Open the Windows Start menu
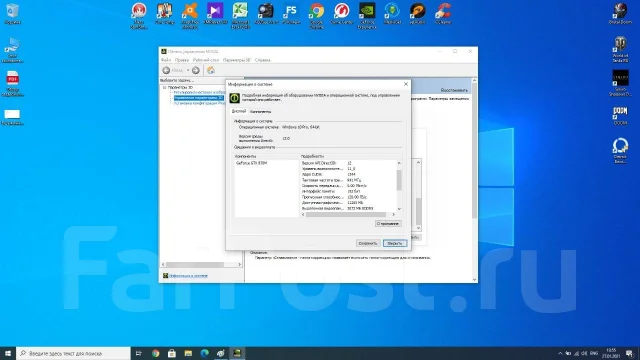Image resolution: width=640 pixels, height=360 pixels. click(8, 353)
